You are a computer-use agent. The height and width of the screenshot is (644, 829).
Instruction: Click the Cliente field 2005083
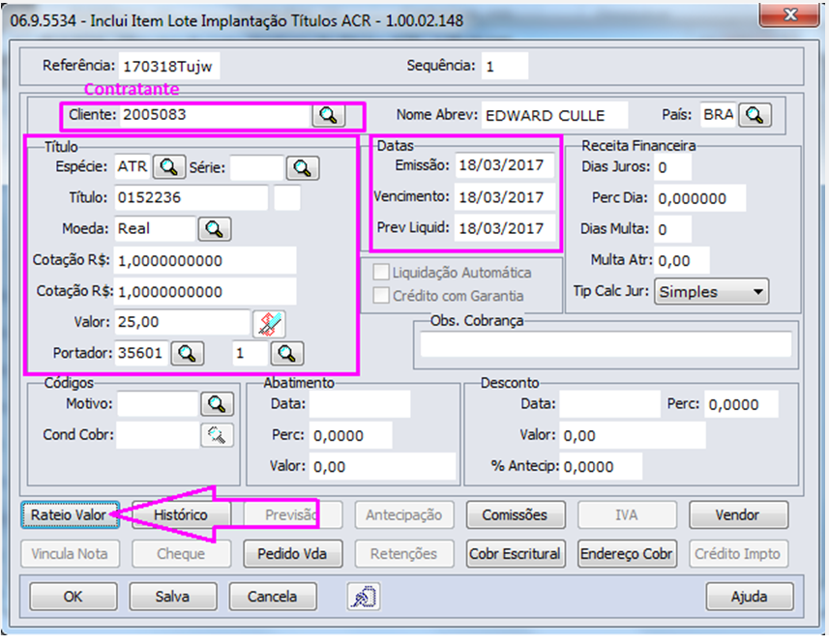coord(215,115)
